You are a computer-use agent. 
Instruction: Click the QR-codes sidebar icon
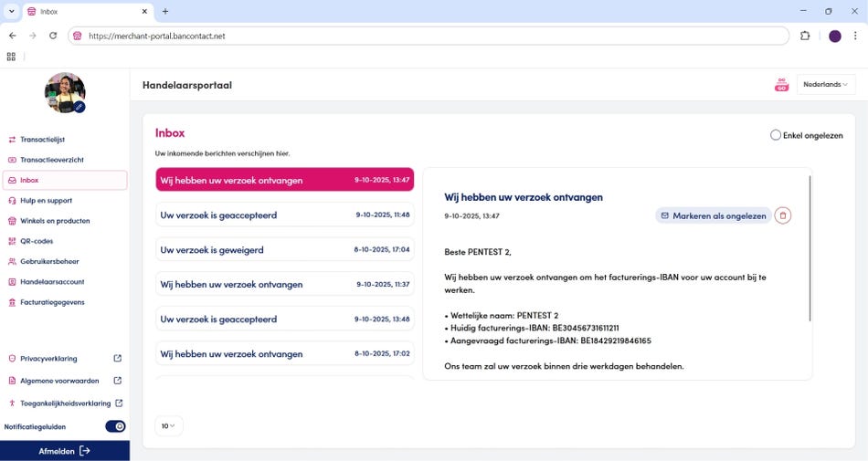click(x=12, y=241)
